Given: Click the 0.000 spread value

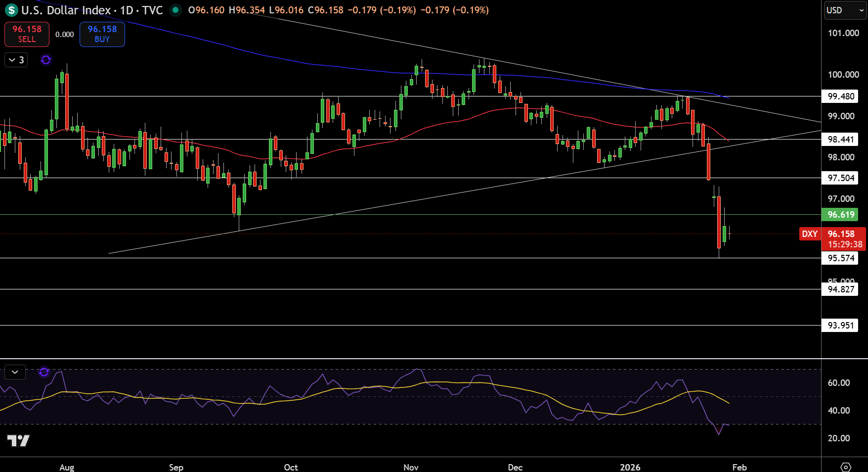Looking at the screenshot, I should click(65, 35).
